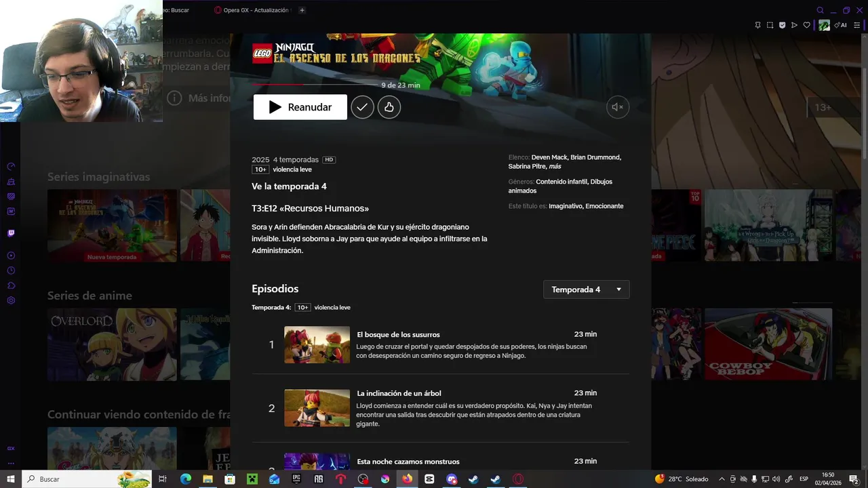Click the snapshot capture icon

770,25
